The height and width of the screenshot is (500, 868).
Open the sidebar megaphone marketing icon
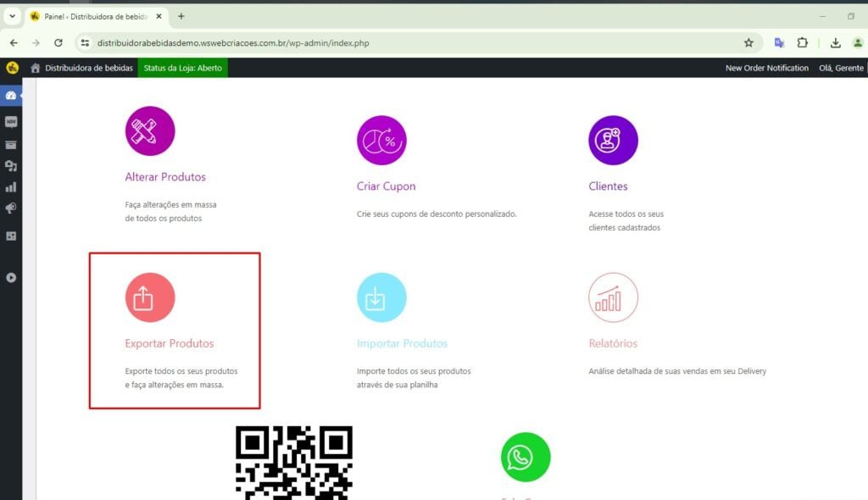tap(11, 208)
